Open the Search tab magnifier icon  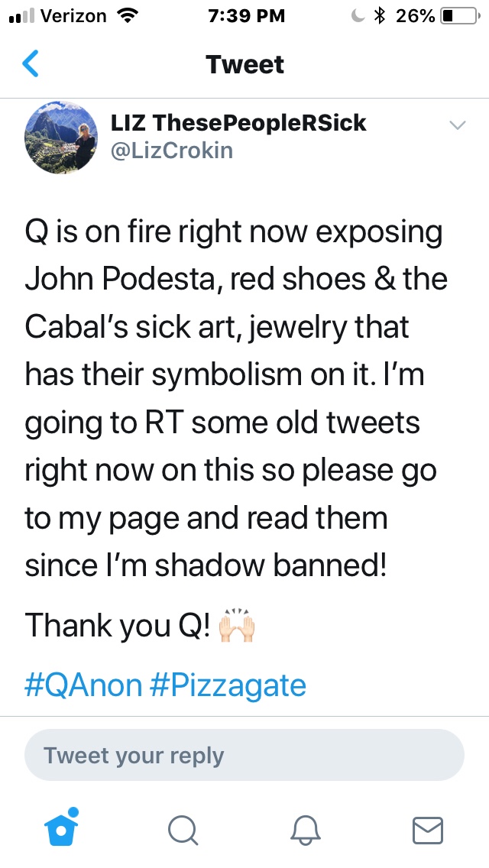click(x=183, y=829)
